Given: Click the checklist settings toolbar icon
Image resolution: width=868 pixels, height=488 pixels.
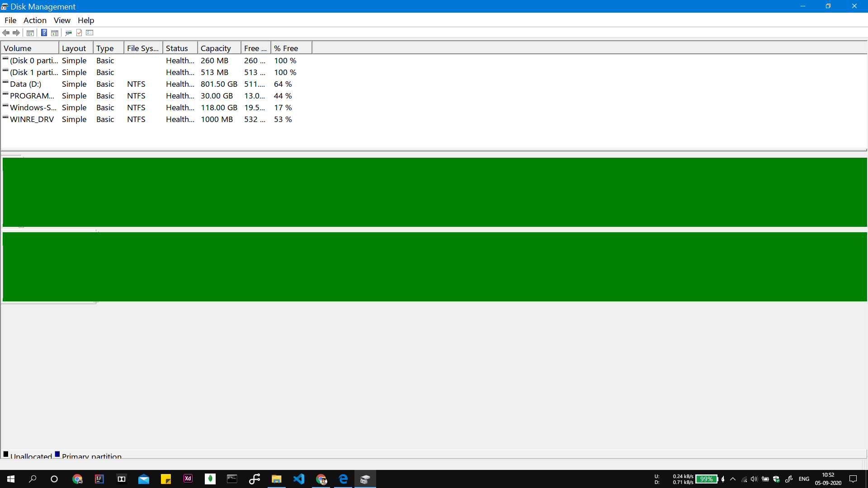Looking at the screenshot, I should coord(90,33).
